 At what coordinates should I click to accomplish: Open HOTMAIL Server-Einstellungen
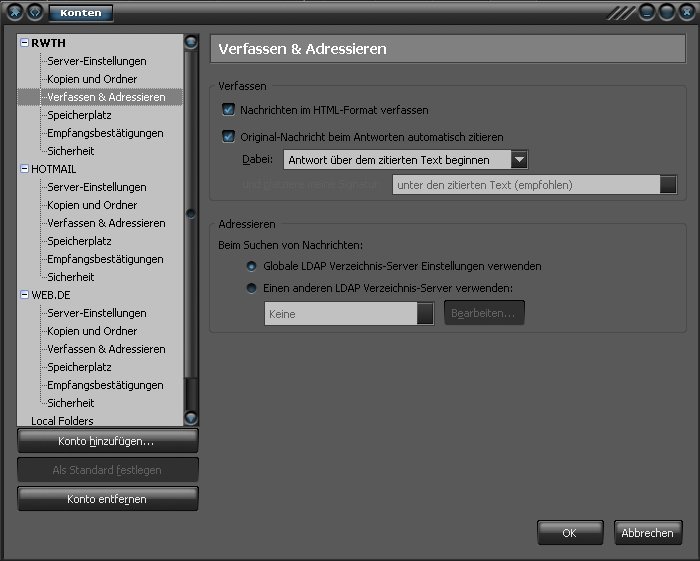coord(97,187)
